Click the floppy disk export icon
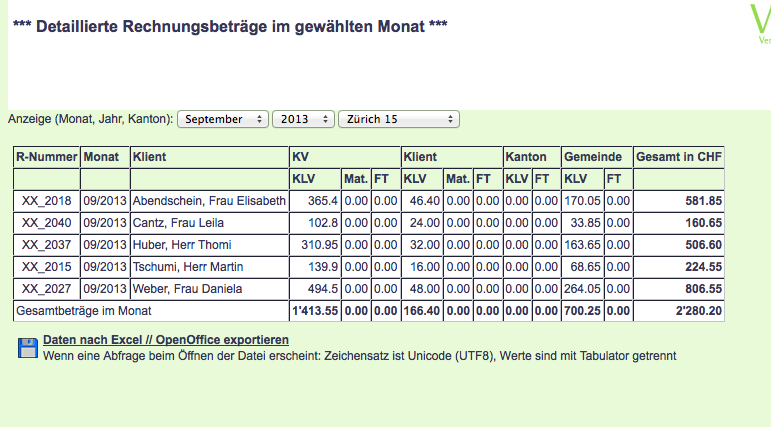Viewport: 771px width, 427px height. 26,347
